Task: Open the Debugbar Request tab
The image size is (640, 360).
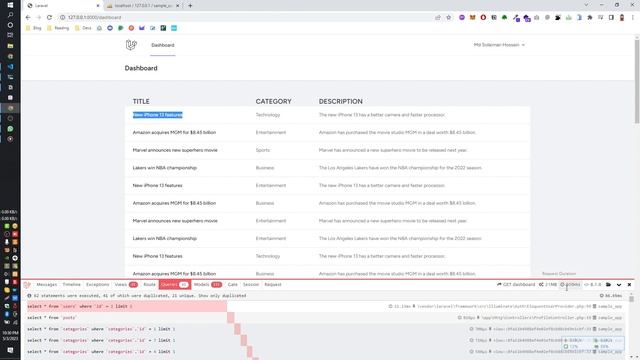Action: click(x=273, y=284)
